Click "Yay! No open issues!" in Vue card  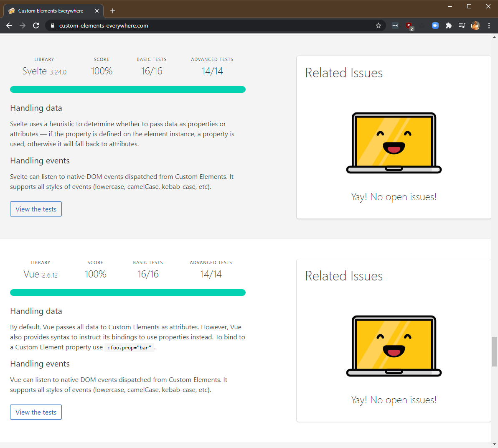click(394, 400)
